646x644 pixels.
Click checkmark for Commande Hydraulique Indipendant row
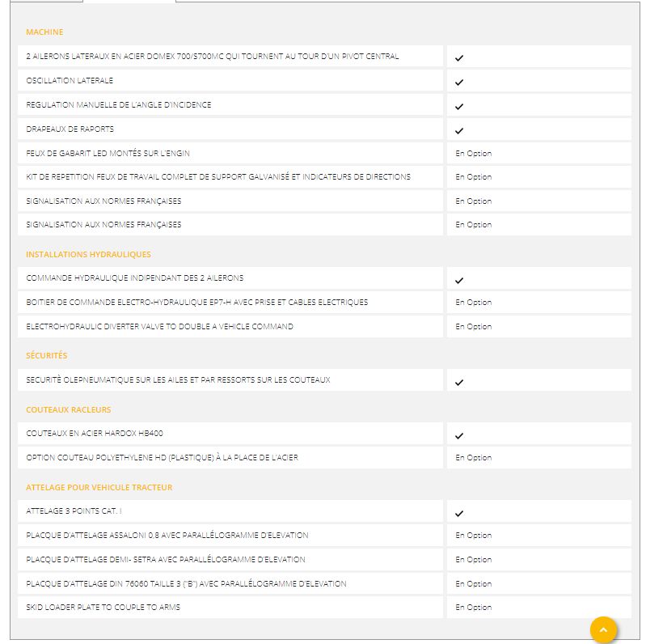tap(458, 280)
